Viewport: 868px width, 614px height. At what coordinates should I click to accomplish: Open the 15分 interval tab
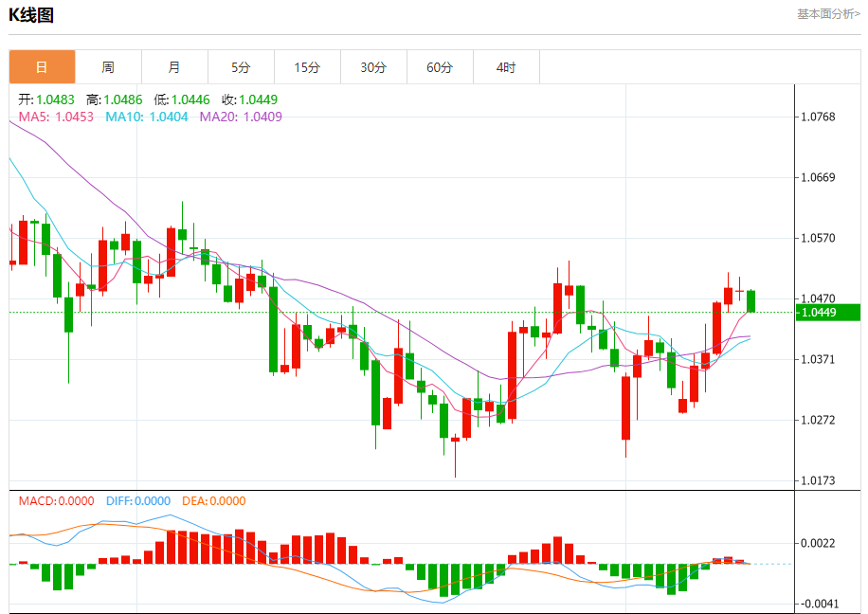pyautogui.click(x=308, y=67)
